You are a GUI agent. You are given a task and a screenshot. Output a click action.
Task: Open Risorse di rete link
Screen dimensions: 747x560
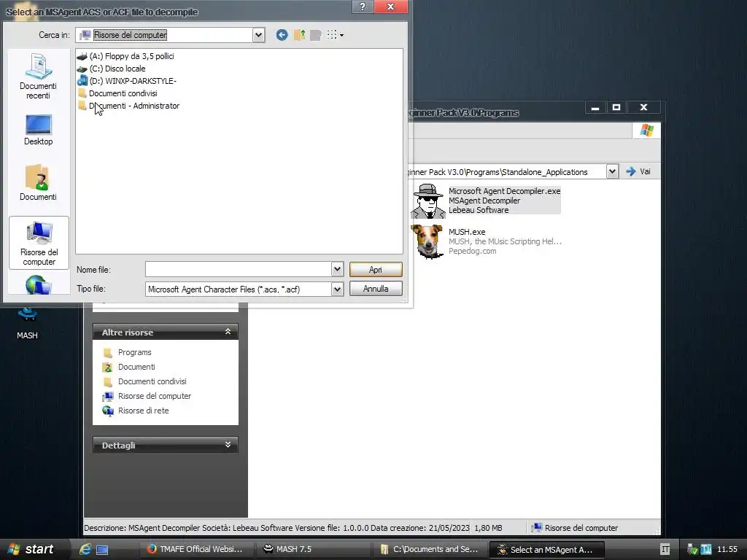click(x=144, y=411)
